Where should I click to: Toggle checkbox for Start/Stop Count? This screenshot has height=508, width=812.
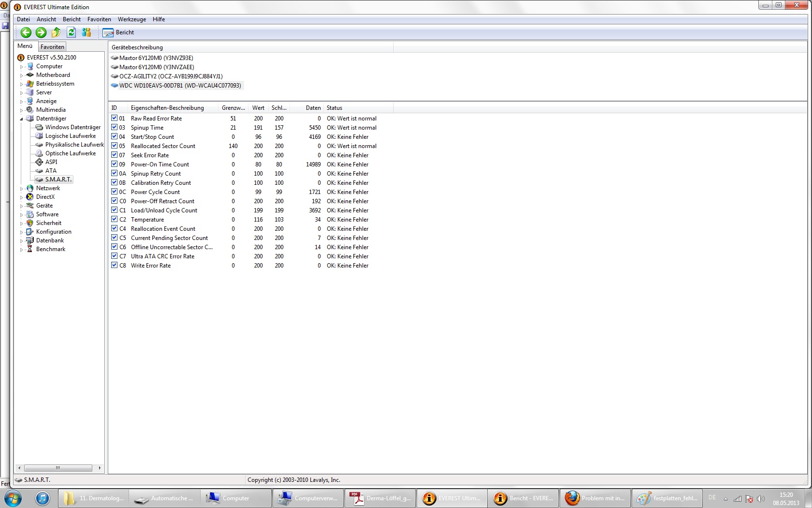[115, 136]
